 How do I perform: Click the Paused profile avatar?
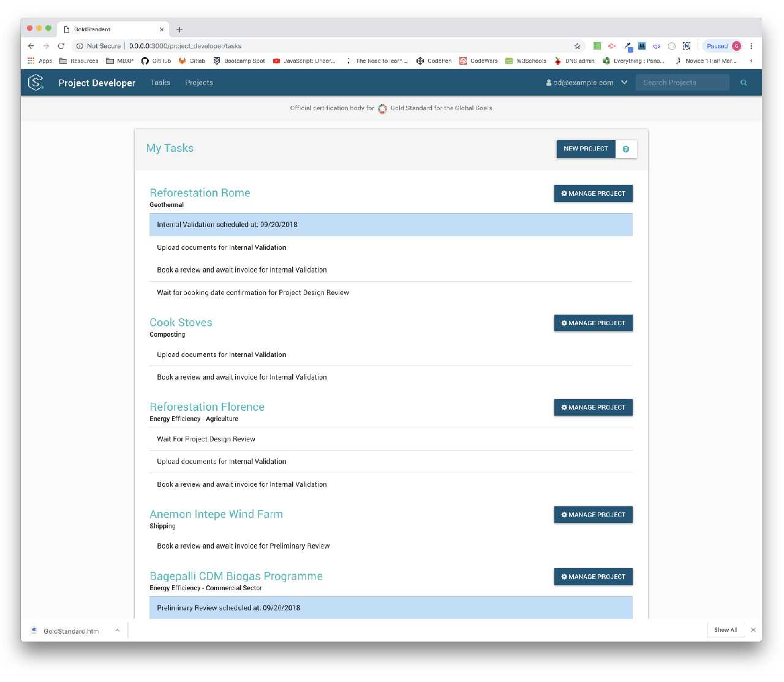[x=736, y=46]
